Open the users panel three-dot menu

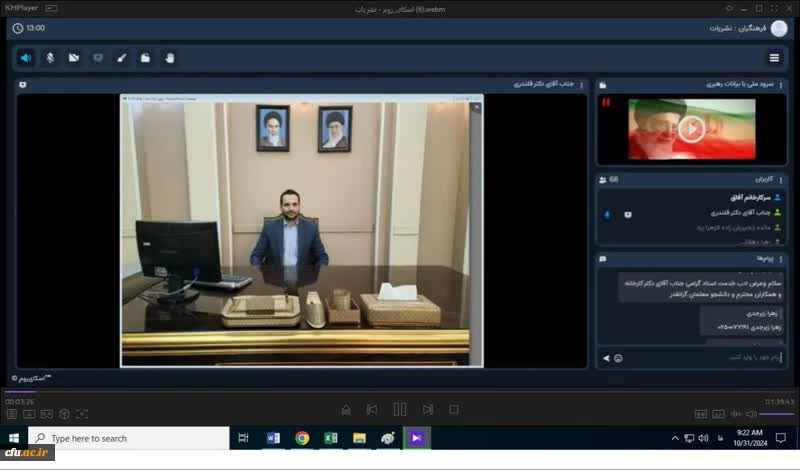pos(781,180)
